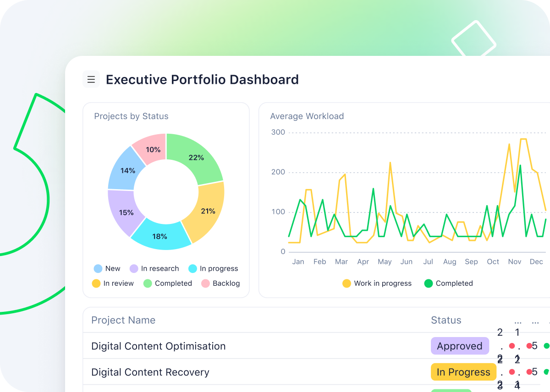The width and height of the screenshot is (550, 392).
Task: Open the hamburger navigation menu
Action: pos(91,79)
